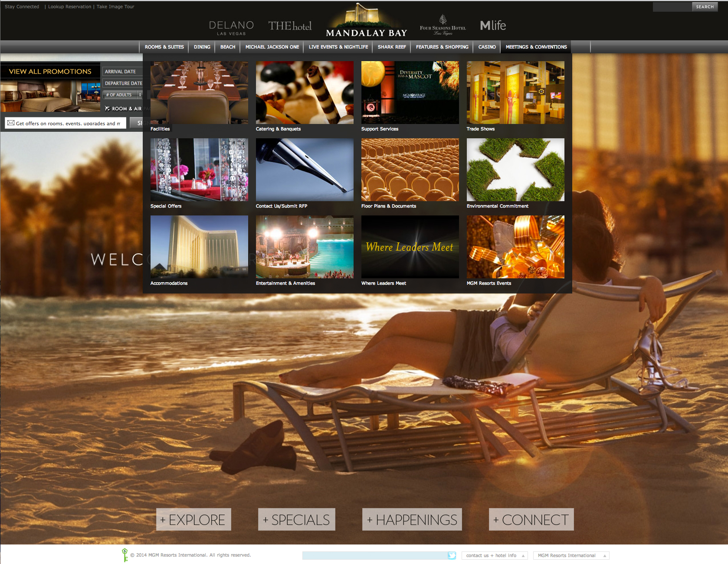The image size is (728, 564).
Task: Click Take Image Tour link
Action: click(115, 7)
